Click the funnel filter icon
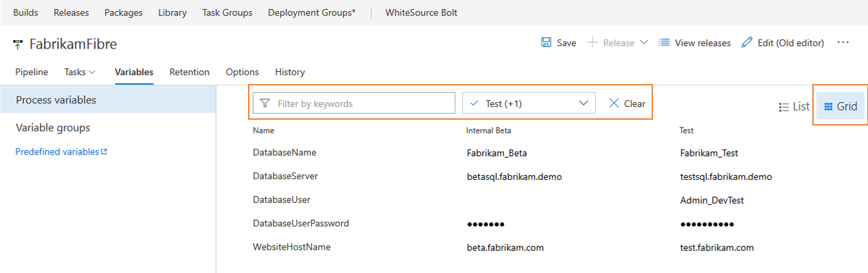The height and width of the screenshot is (273, 868). (265, 104)
